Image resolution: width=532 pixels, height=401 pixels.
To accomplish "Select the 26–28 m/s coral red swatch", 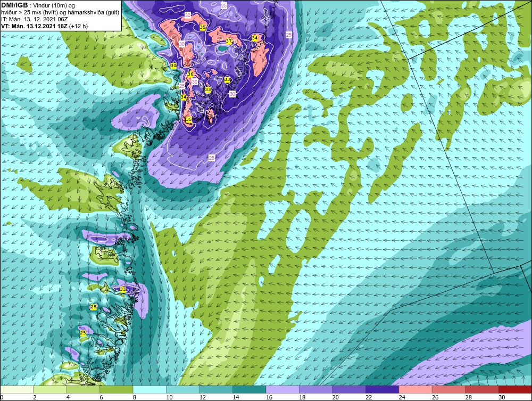I will coord(449,389).
